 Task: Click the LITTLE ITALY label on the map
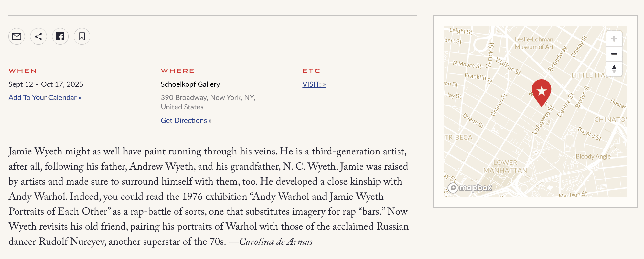[592, 75]
